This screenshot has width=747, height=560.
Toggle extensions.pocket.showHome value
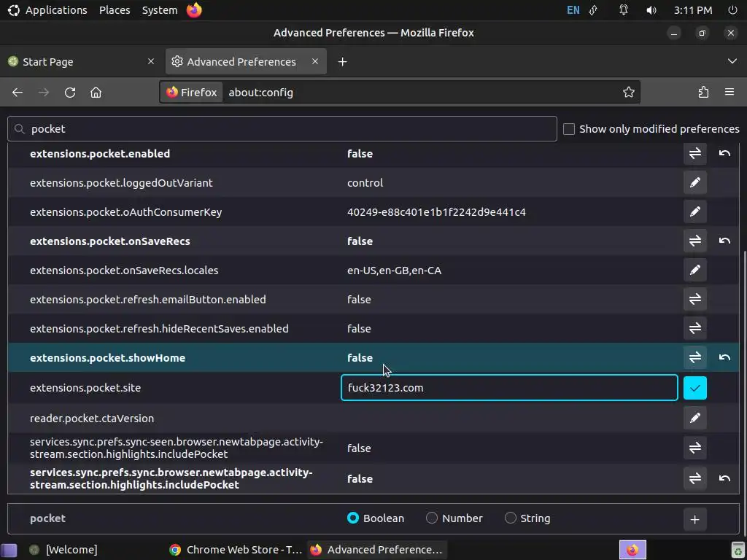(x=694, y=357)
